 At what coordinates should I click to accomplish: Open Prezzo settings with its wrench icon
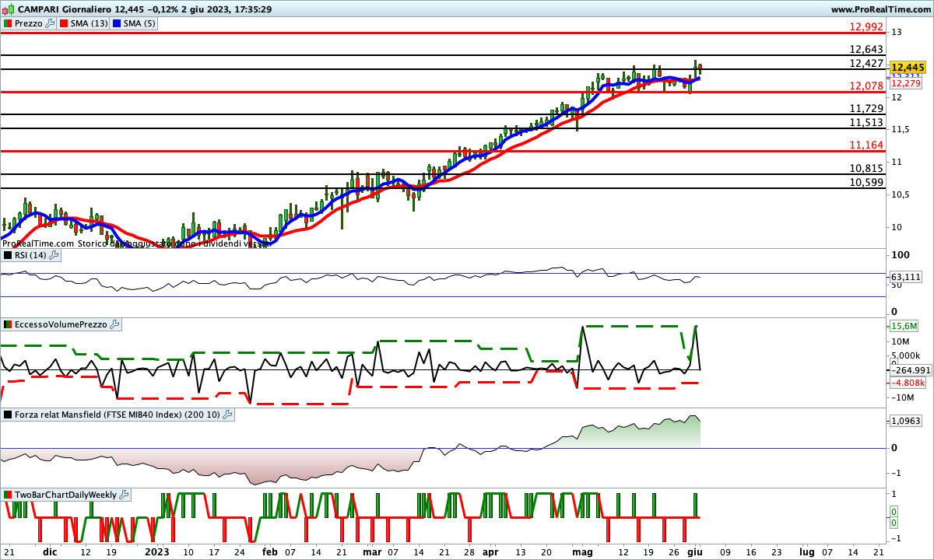tap(51, 23)
